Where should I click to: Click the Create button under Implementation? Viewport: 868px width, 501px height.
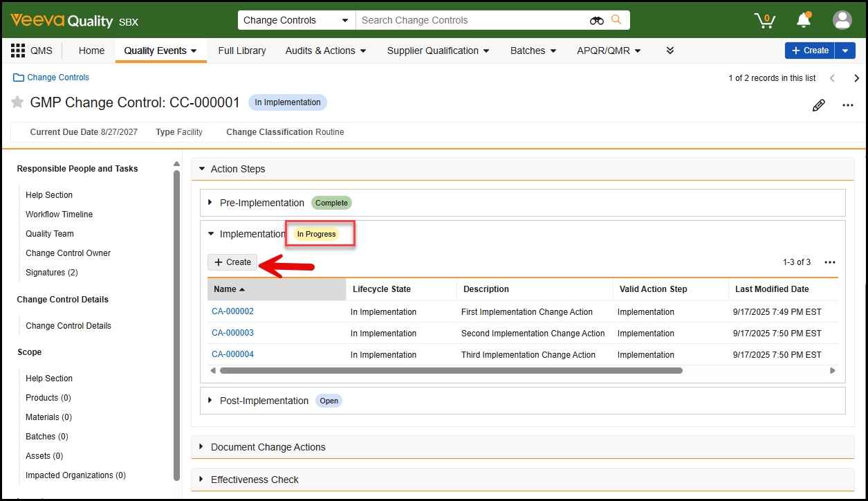pyautogui.click(x=232, y=262)
